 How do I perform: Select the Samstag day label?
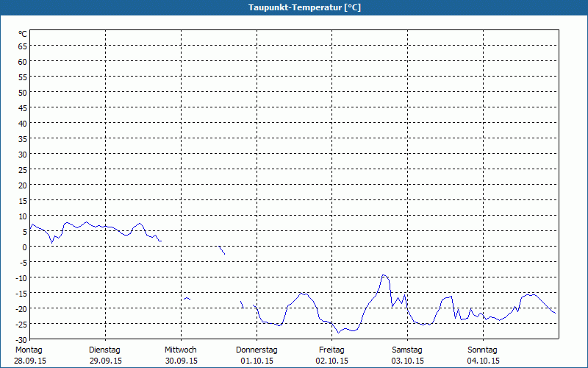pos(407,350)
